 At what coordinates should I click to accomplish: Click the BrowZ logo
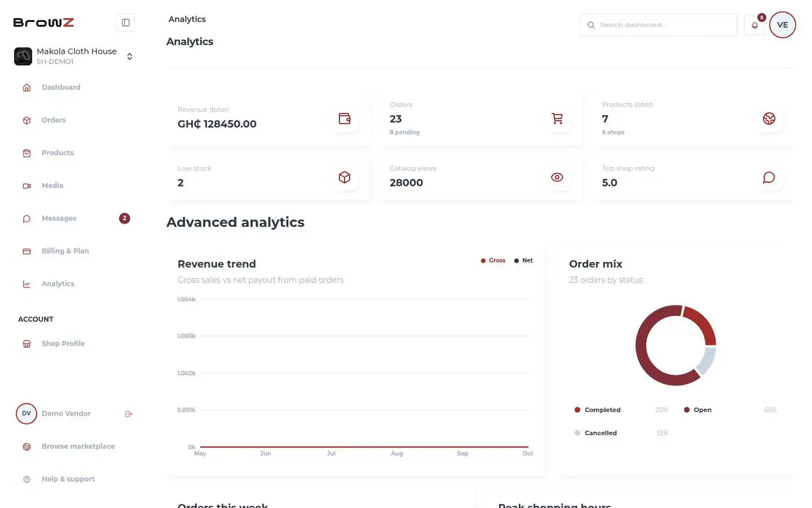point(44,23)
